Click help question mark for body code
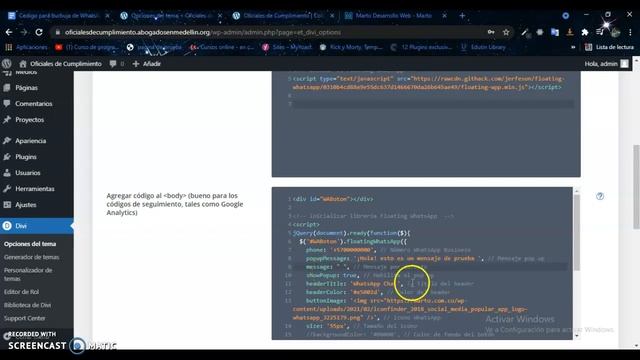The image size is (640, 360). click(600, 196)
